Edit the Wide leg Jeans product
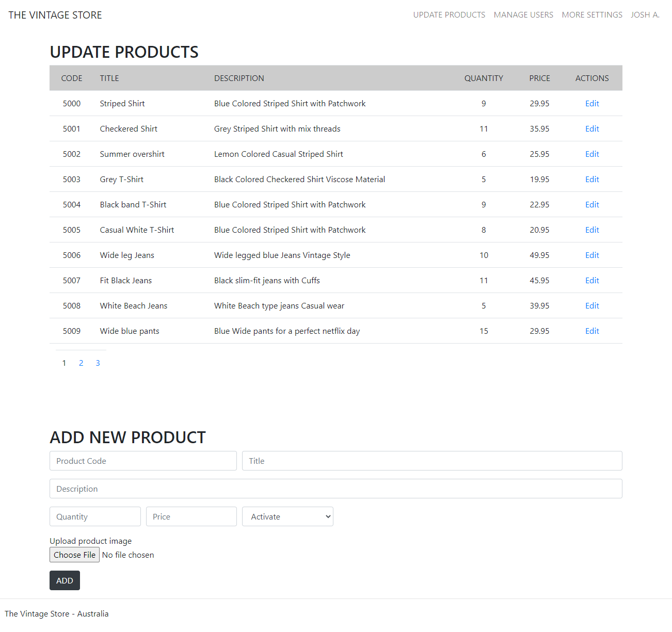The width and height of the screenshot is (672, 632). click(592, 255)
